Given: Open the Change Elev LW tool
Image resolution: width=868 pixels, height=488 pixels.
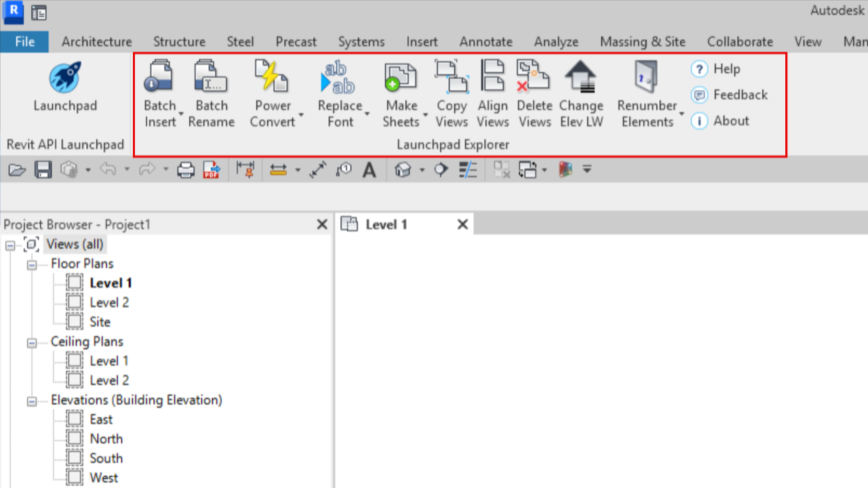Looking at the screenshot, I should point(581,93).
